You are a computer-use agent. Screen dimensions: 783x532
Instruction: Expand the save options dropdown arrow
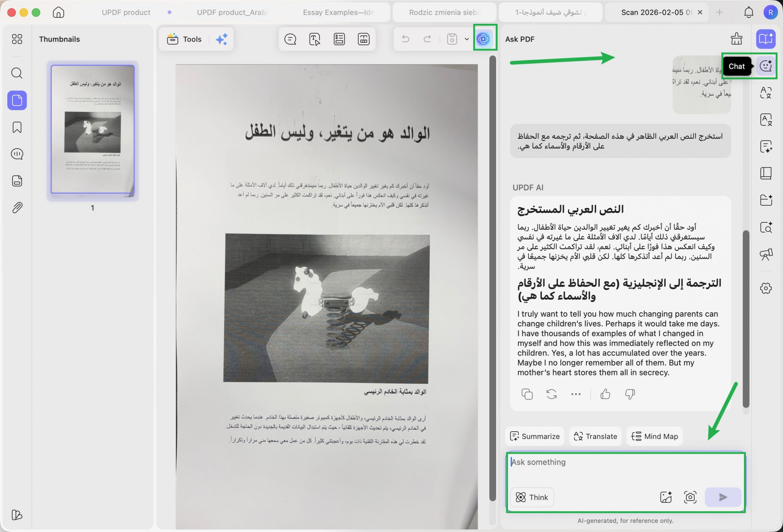click(467, 39)
